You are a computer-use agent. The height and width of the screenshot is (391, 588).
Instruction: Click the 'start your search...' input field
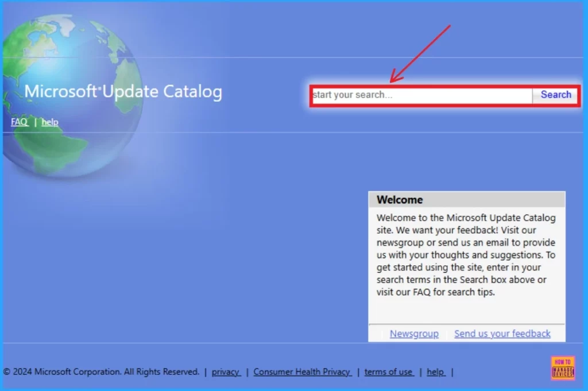[x=421, y=95]
